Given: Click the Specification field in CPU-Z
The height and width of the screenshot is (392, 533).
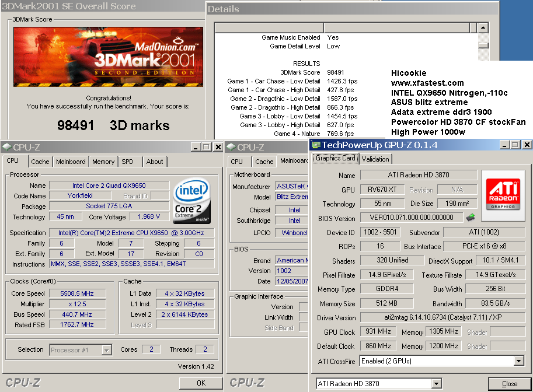Looking at the screenshot, I should [x=132, y=233].
